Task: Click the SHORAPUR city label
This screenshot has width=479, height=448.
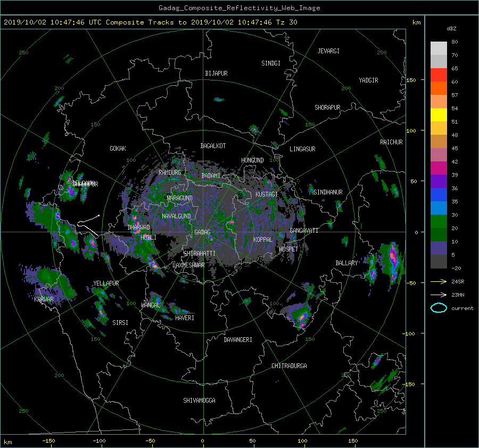Action: [327, 108]
